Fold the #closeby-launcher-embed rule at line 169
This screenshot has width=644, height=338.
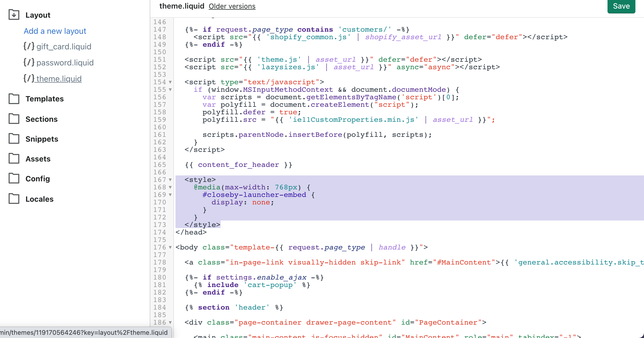[170, 195]
